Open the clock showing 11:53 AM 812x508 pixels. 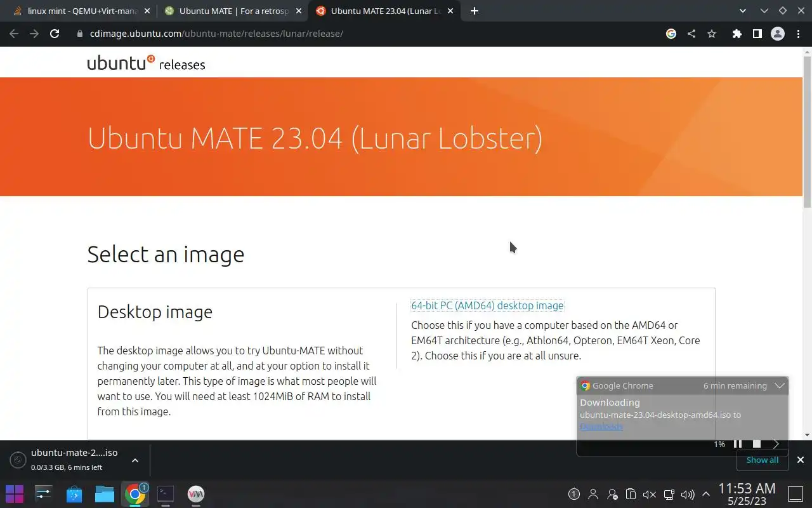pos(747,493)
